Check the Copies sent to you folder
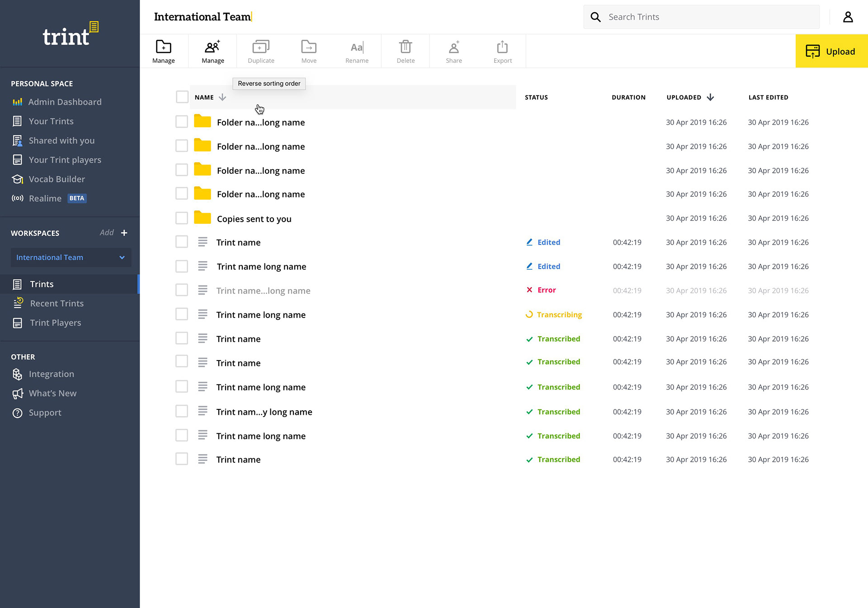The width and height of the screenshot is (868, 608). coord(182,218)
